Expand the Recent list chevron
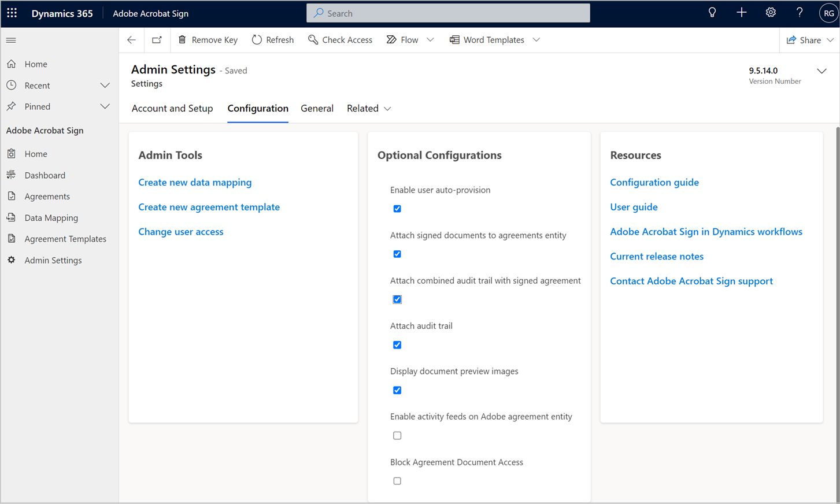The image size is (840, 504). pos(105,86)
